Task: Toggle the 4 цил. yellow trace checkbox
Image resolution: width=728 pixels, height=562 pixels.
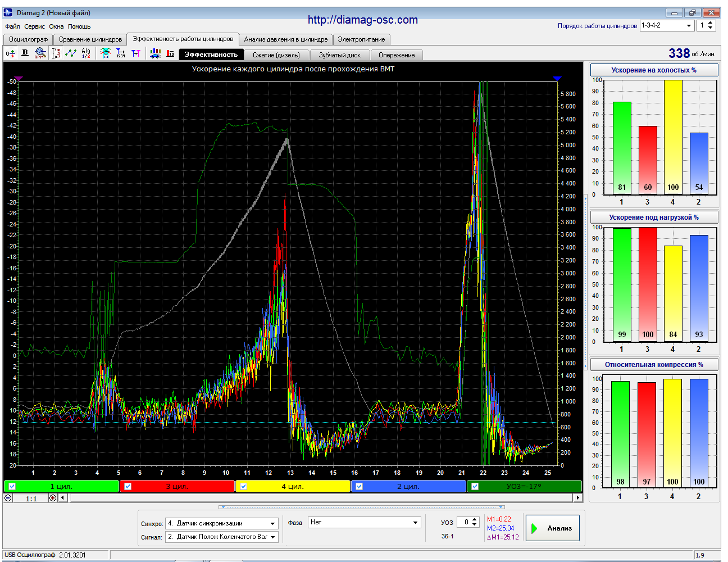Action: (244, 487)
